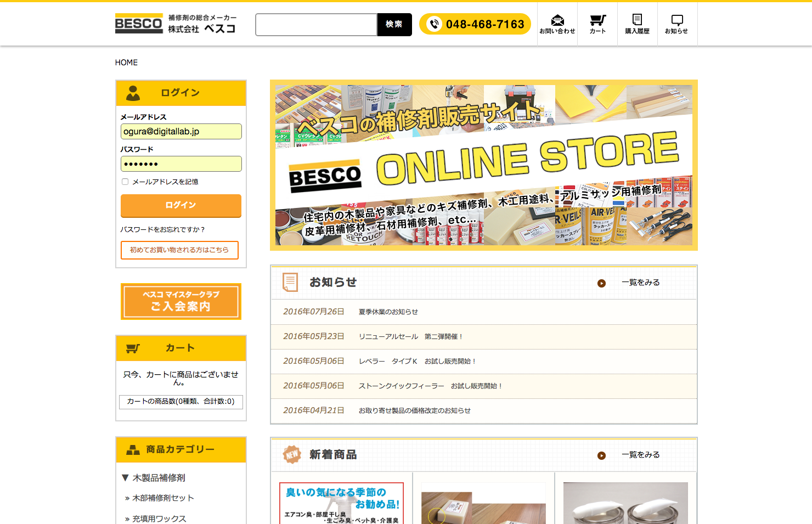The width and height of the screenshot is (812, 524).
Task: Open ベスコ マイスタークラブ ご入会案内 banner
Action: (x=181, y=301)
